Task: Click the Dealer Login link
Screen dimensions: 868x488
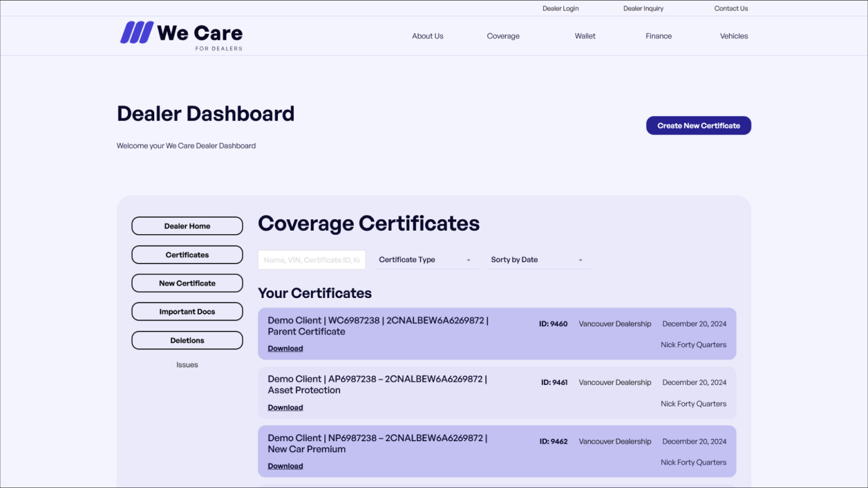Action: click(560, 8)
